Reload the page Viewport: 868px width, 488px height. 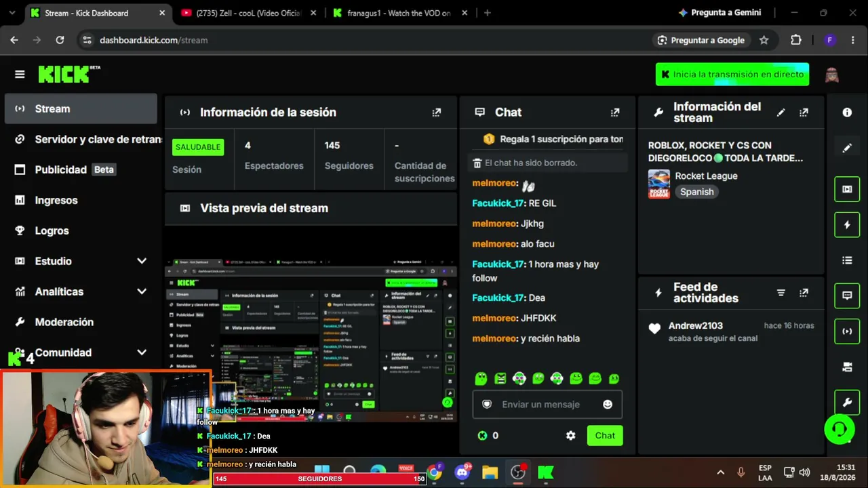[x=60, y=40]
